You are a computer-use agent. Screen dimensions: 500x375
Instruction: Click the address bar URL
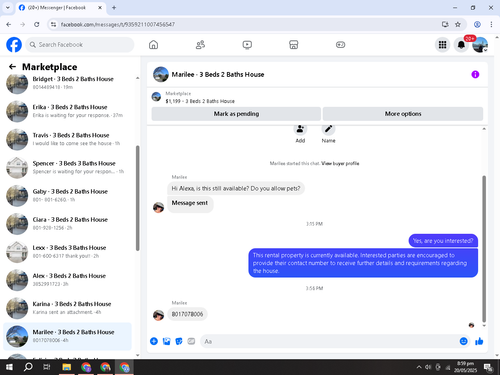[118, 24]
